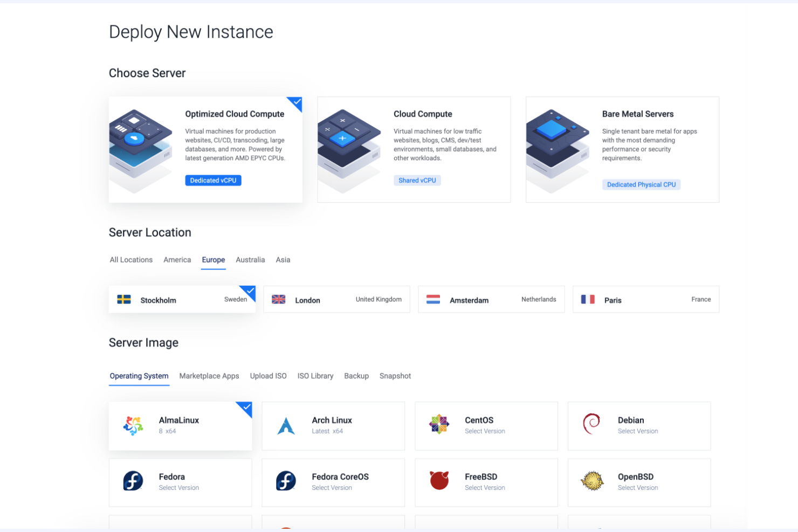Select the Amsterdam, Netherlands location card
798x532 pixels.
(x=491, y=299)
